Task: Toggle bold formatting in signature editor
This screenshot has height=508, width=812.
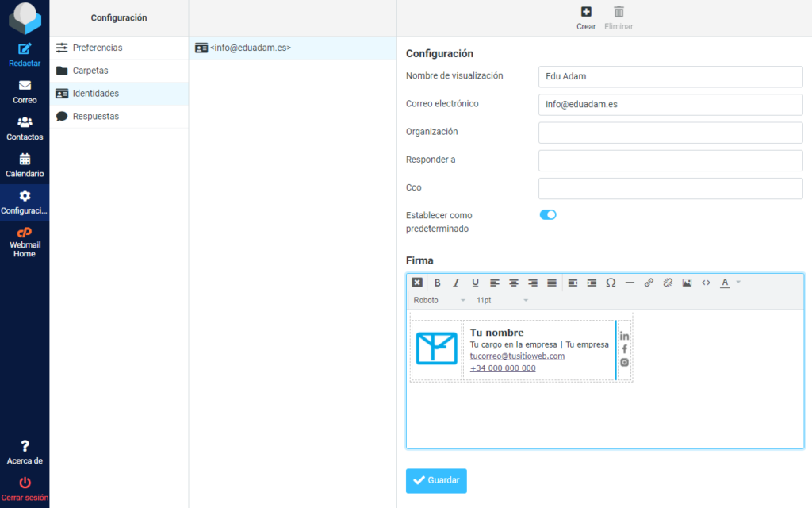Action: [x=437, y=283]
